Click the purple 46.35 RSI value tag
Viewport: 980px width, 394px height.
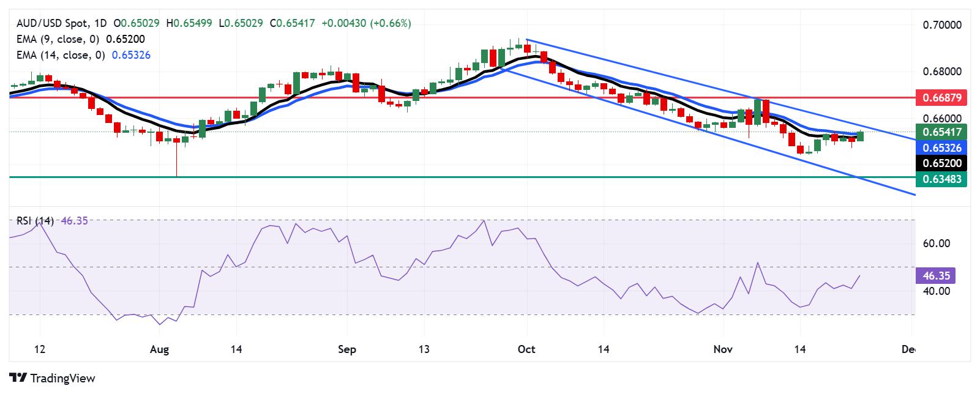pyautogui.click(x=937, y=276)
